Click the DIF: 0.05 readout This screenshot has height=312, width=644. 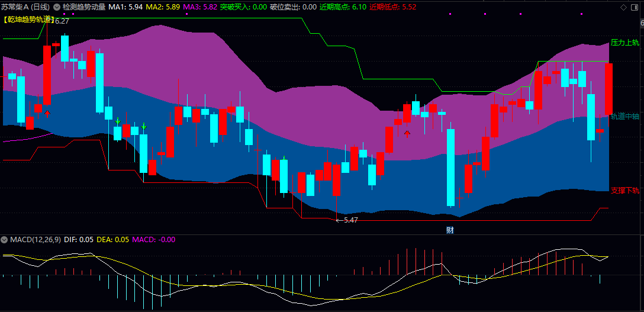[x=79, y=239]
